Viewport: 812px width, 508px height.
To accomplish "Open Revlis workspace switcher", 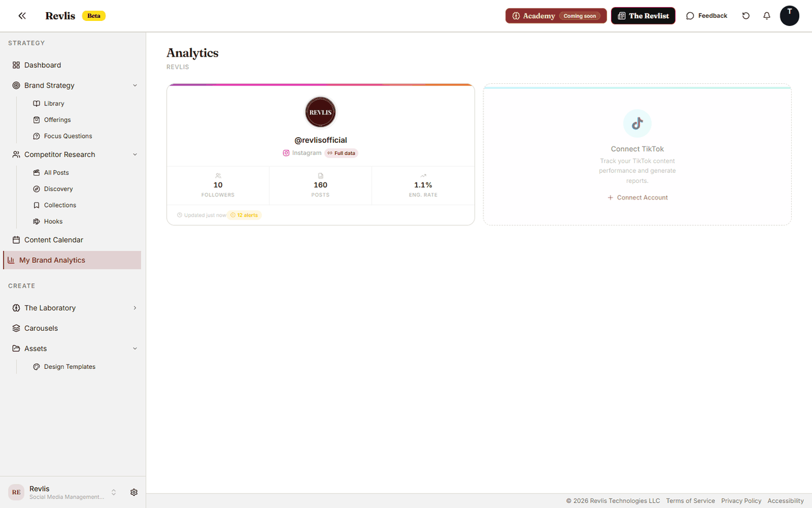I will pos(63,492).
